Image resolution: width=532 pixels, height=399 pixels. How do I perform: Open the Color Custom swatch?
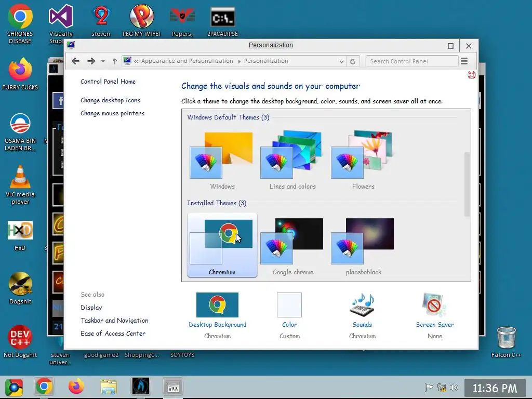point(289,304)
